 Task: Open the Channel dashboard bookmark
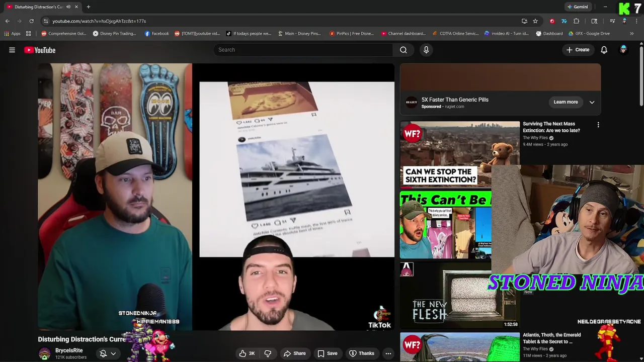[404, 34]
